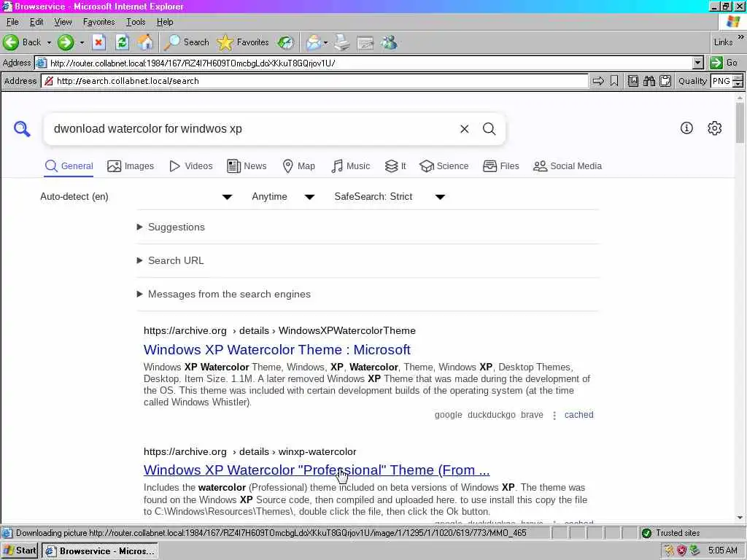Click the Start button
The height and width of the screenshot is (560, 747).
[20, 551]
